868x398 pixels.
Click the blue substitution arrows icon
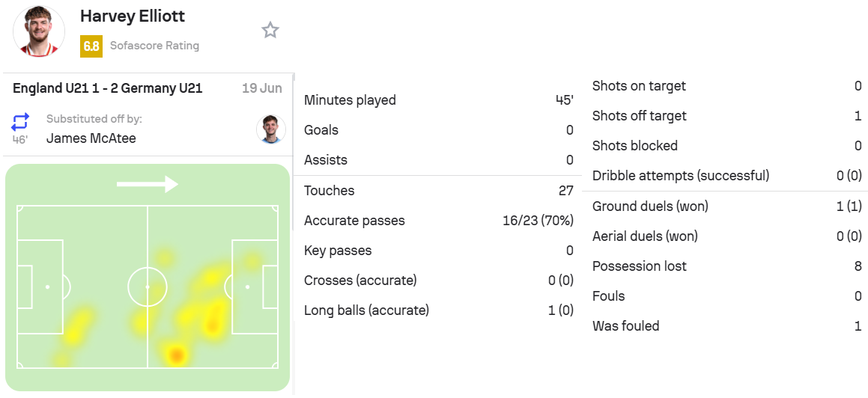tap(20, 122)
